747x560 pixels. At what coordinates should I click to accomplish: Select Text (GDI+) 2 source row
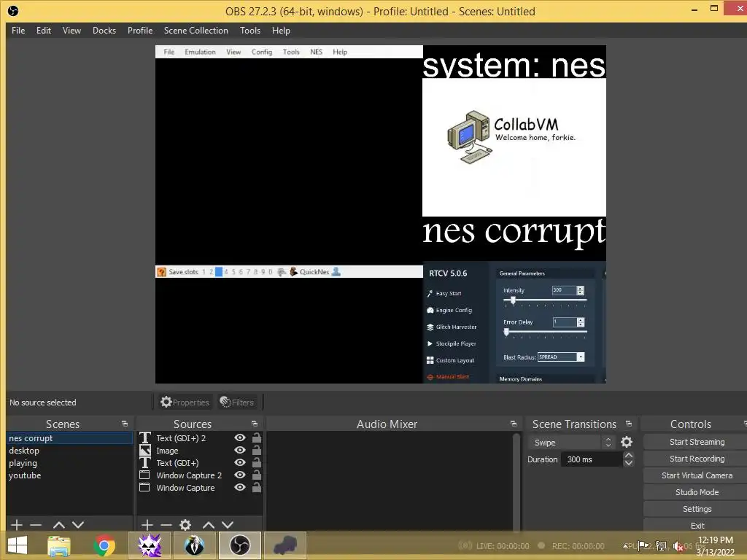coord(200,437)
